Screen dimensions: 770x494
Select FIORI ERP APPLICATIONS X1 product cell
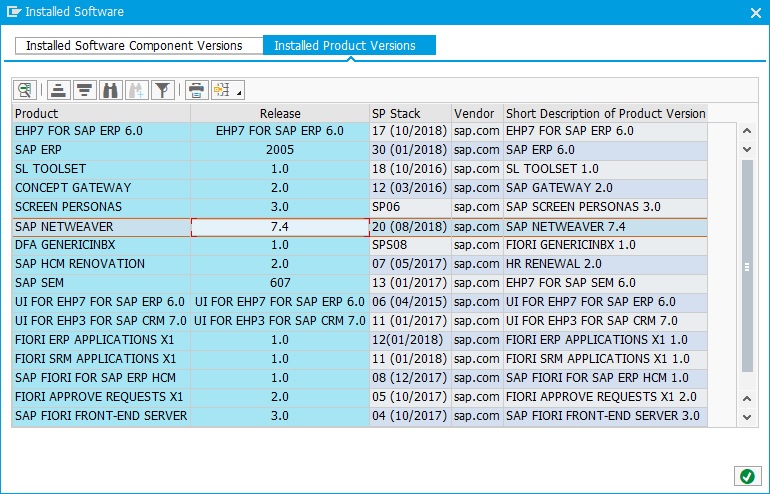point(101,340)
